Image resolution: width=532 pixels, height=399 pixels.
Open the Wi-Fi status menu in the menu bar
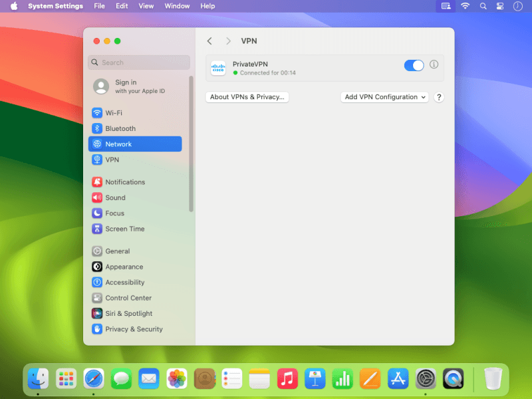(x=465, y=6)
